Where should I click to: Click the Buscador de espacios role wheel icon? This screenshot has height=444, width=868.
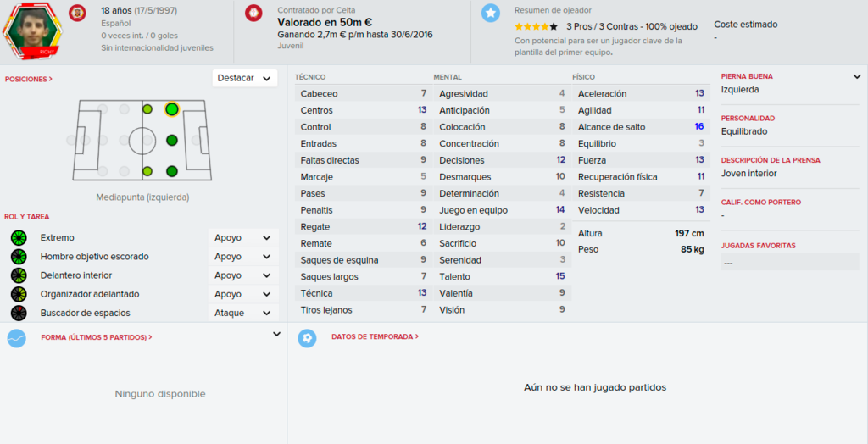19,314
